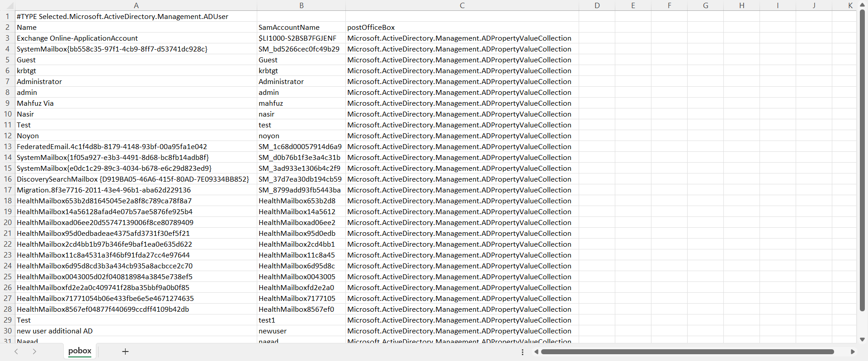This screenshot has width=868, height=361.
Task: Add a new sheet with plus icon
Action: [125, 351]
